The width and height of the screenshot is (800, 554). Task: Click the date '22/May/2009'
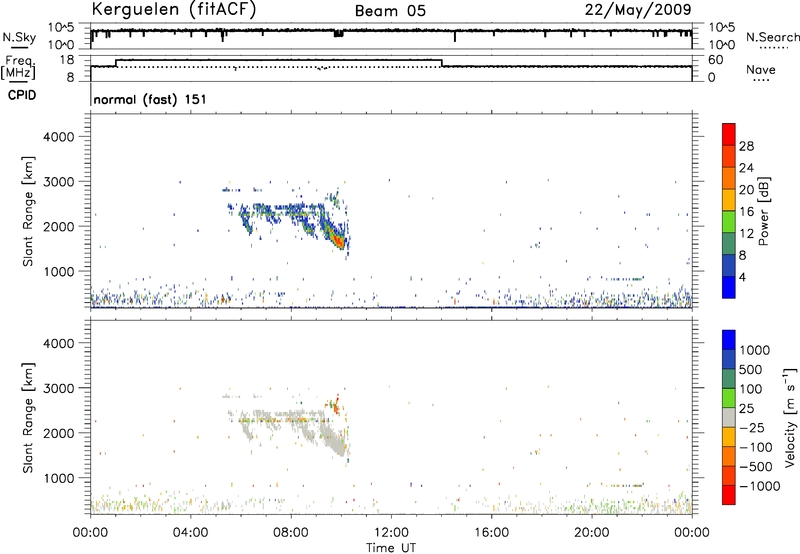pos(638,10)
